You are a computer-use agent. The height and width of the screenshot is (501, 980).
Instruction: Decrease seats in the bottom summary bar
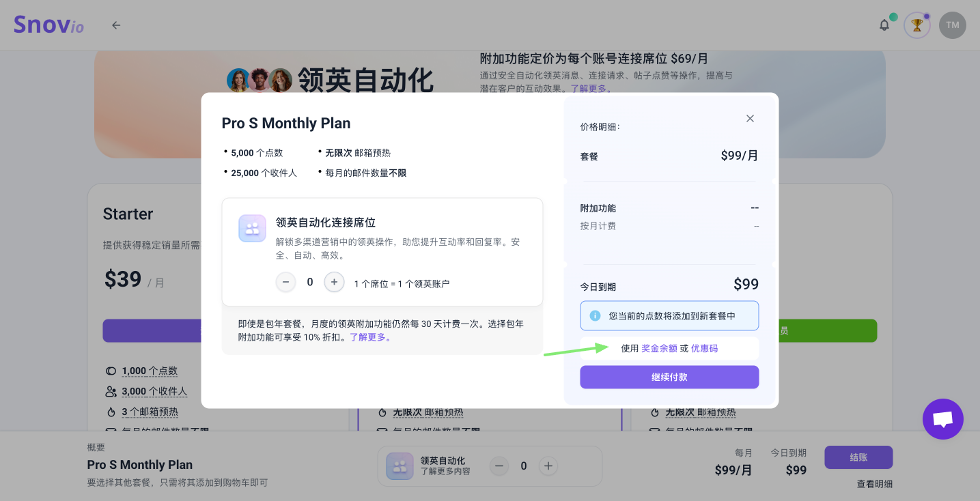(499, 466)
